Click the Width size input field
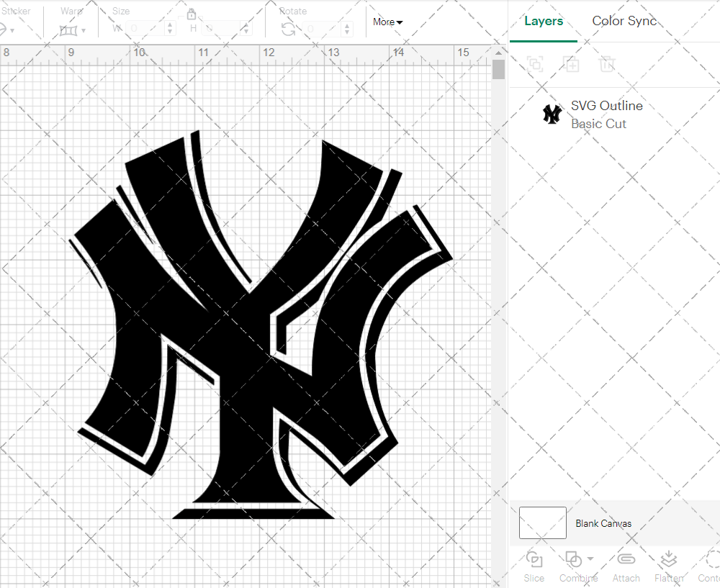720x588 pixels. 145,29
